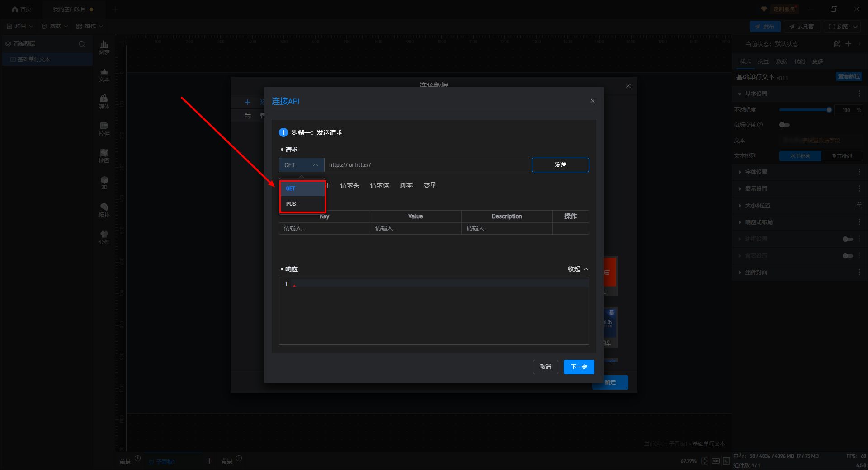Select the 基础单行文本 layer in 看板图层
The height and width of the screenshot is (470, 868).
pyautogui.click(x=47, y=60)
